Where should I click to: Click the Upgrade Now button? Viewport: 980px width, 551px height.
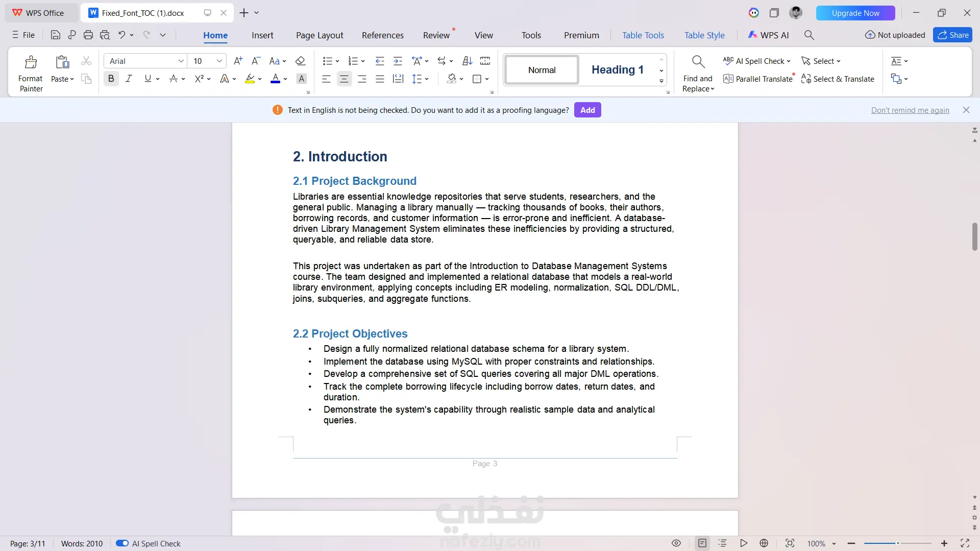[x=855, y=13]
